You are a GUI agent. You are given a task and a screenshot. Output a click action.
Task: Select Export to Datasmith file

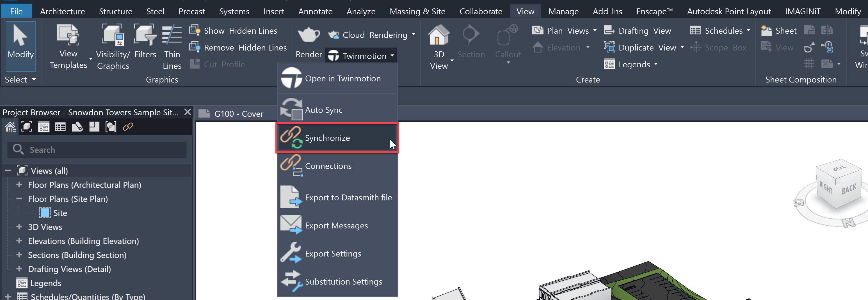pyautogui.click(x=337, y=197)
